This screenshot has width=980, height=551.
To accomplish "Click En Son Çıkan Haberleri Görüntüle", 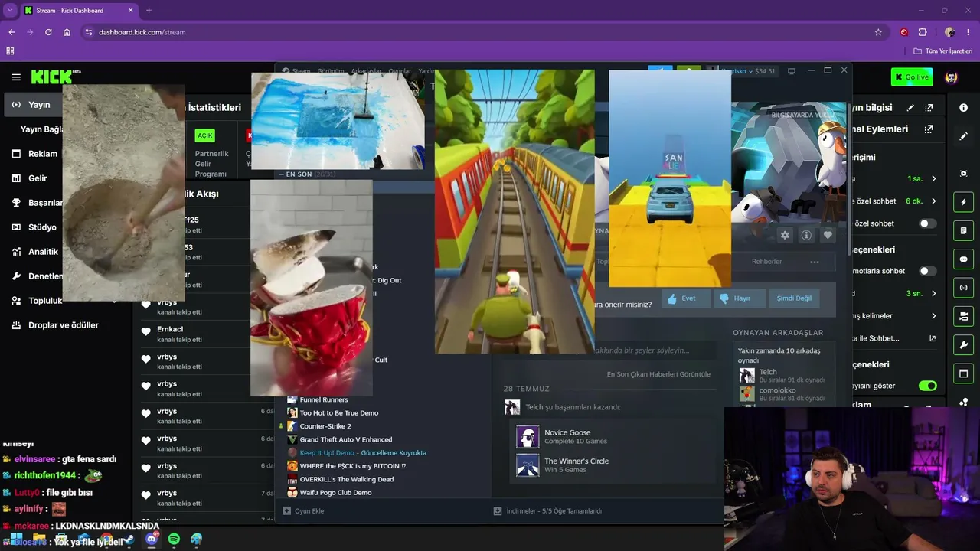I will point(658,374).
